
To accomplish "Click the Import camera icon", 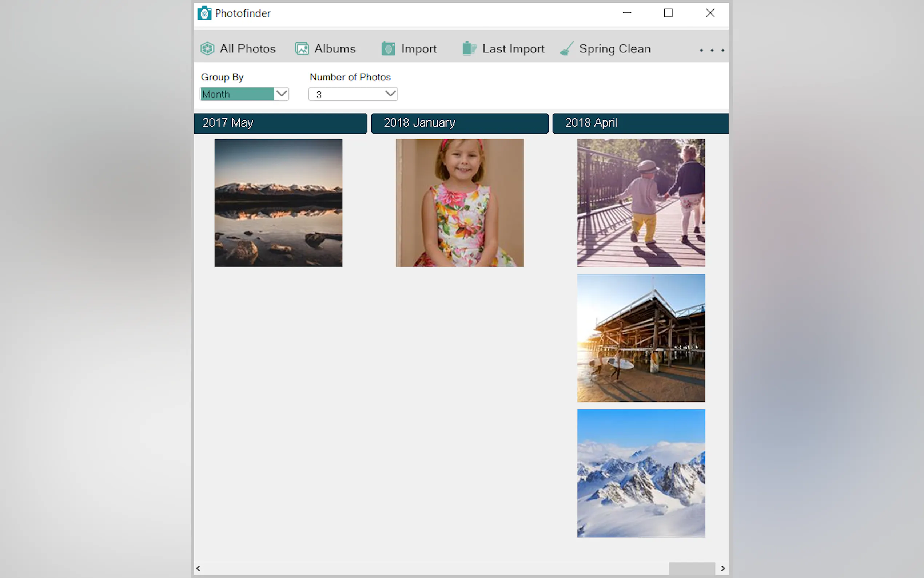I will click(x=389, y=48).
